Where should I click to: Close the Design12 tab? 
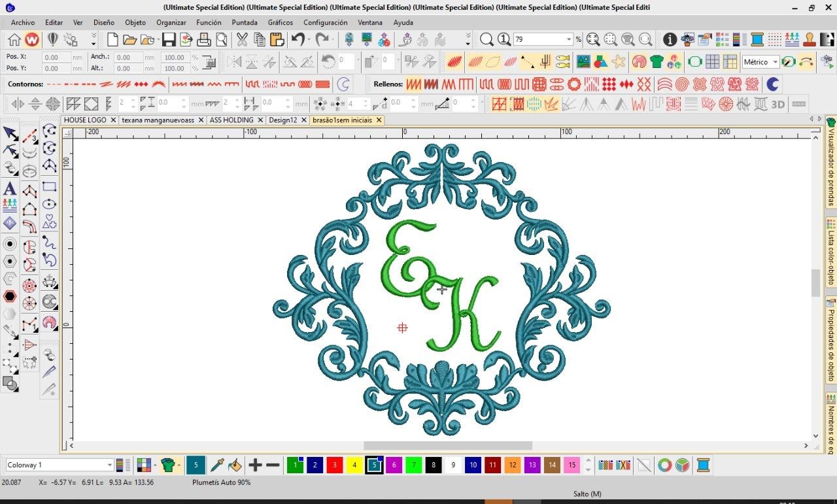point(303,120)
